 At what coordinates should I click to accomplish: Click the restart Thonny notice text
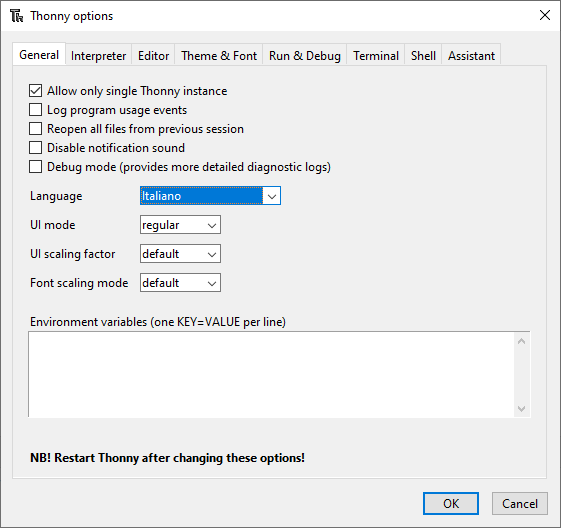click(x=167, y=458)
